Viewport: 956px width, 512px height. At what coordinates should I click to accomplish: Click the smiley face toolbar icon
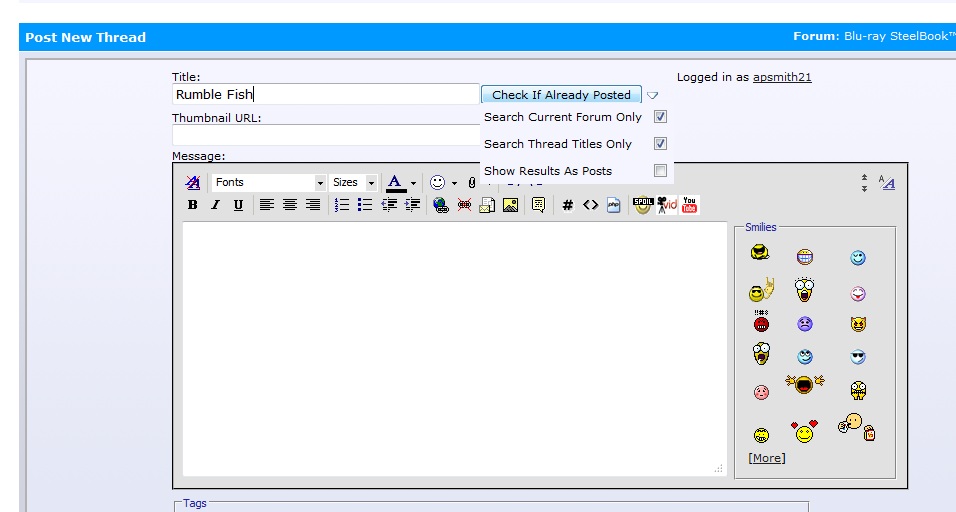click(x=437, y=182)
